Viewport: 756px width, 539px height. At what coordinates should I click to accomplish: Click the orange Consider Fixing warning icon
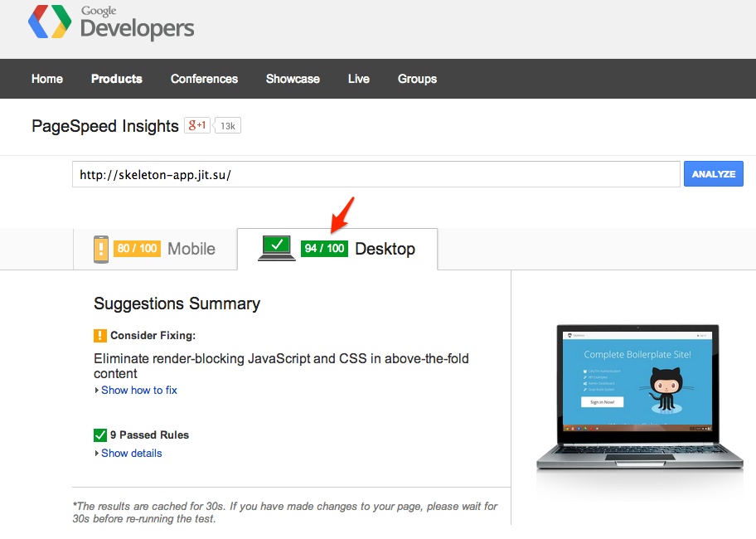click(x=99, y=336)
